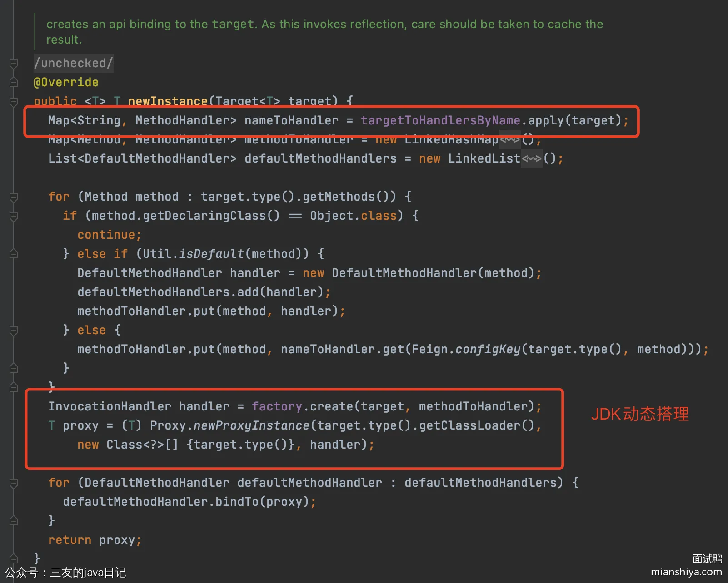Click the isDefault method in Util call
Image resolution: width=728 pixels, height=583 pixels.
211,254
